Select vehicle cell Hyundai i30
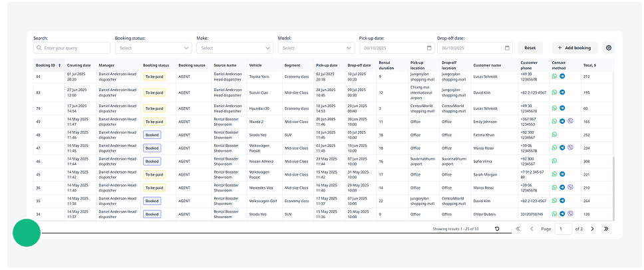Viewport: 644px width, 270px height. (x=259, y=108)
